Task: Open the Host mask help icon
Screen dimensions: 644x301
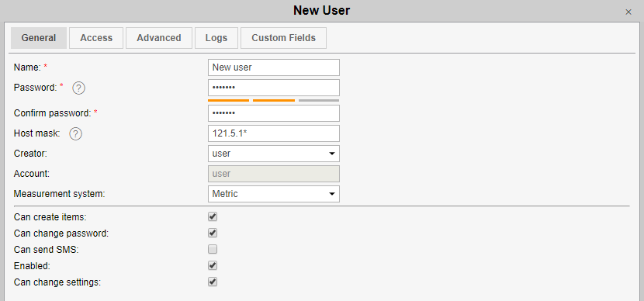Action: click(x=75, y=133)
